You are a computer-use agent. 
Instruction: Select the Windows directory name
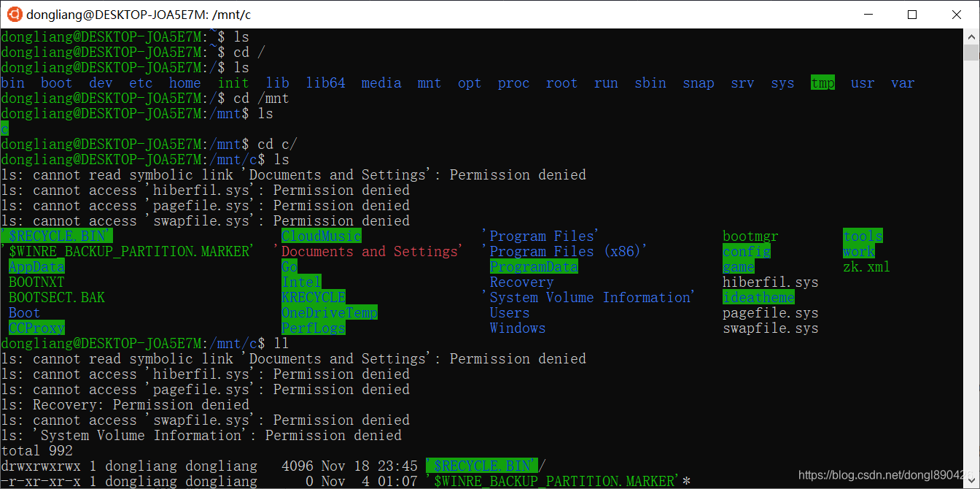518,328
